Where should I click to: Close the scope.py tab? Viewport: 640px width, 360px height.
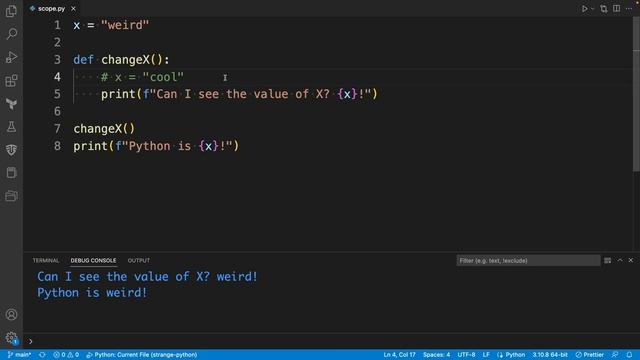point(73,9)
